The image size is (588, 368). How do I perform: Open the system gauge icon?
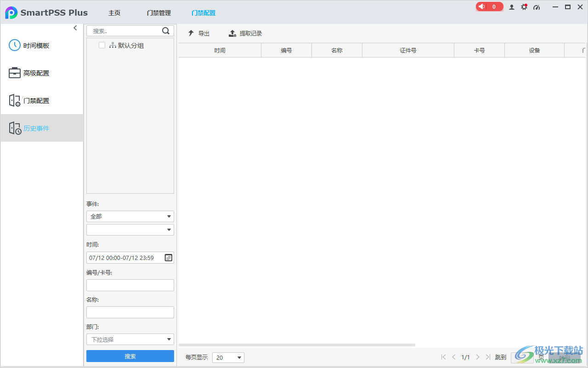(537, 7)
